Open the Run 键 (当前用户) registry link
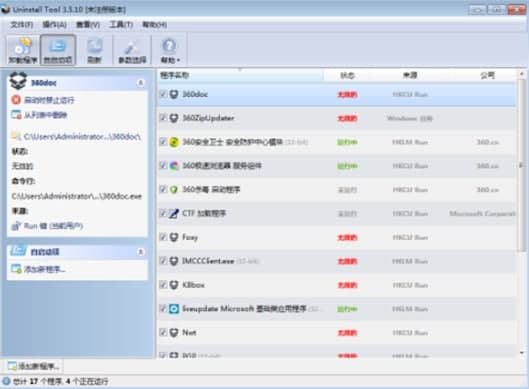Viewport: 529px width, 389px height. pos(53,226)
